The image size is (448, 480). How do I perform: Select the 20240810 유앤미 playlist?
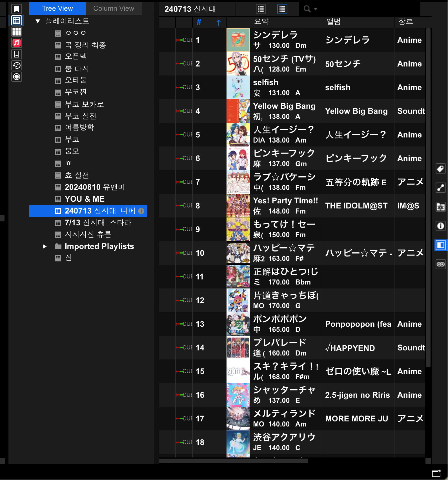click(x=95, y=187)
